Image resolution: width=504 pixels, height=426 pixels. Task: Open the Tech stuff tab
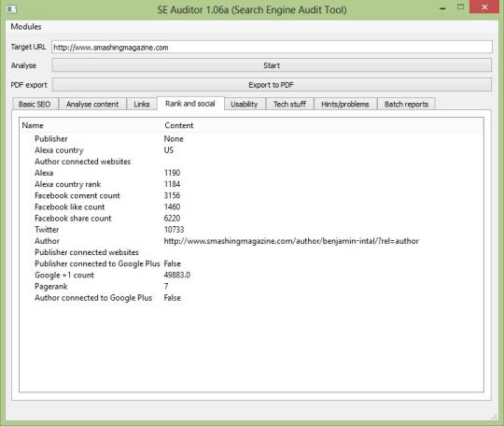[x=289, y=105]
